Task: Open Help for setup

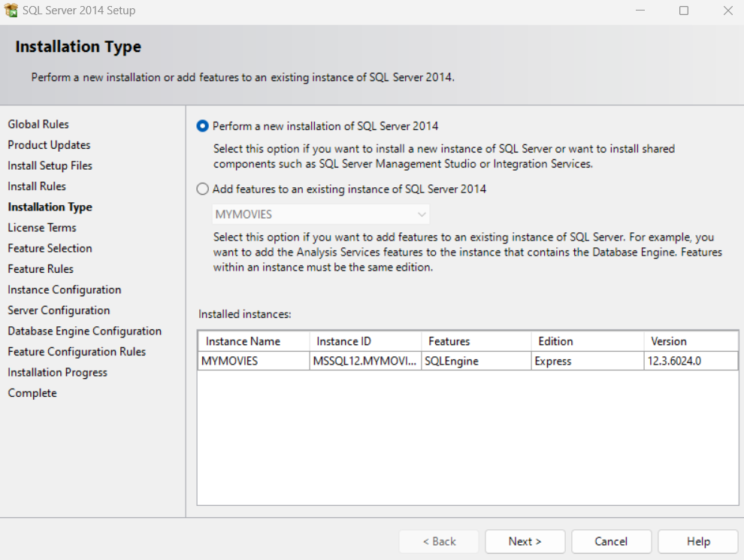Action: [698, 541]
